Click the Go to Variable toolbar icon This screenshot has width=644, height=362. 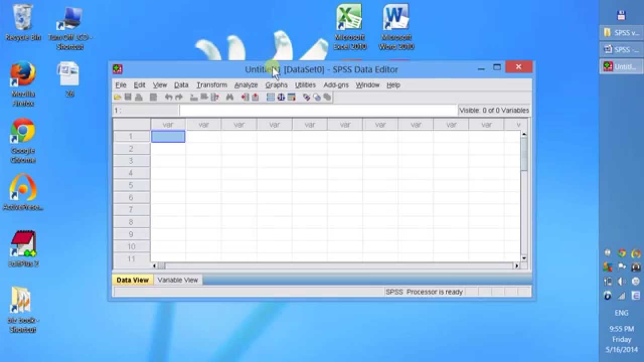pyautogui.click(x=204, y=97)
